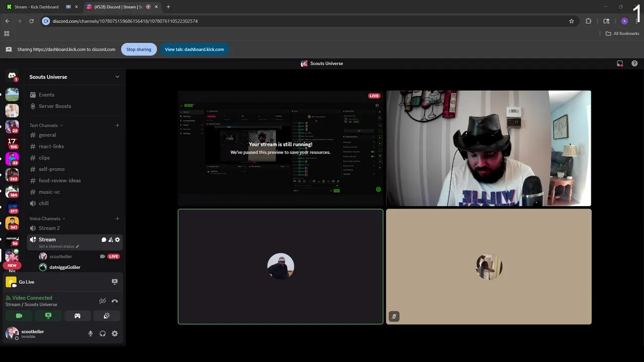Click pencil to set channel status
644x362 pixels.
coord(77,246)
